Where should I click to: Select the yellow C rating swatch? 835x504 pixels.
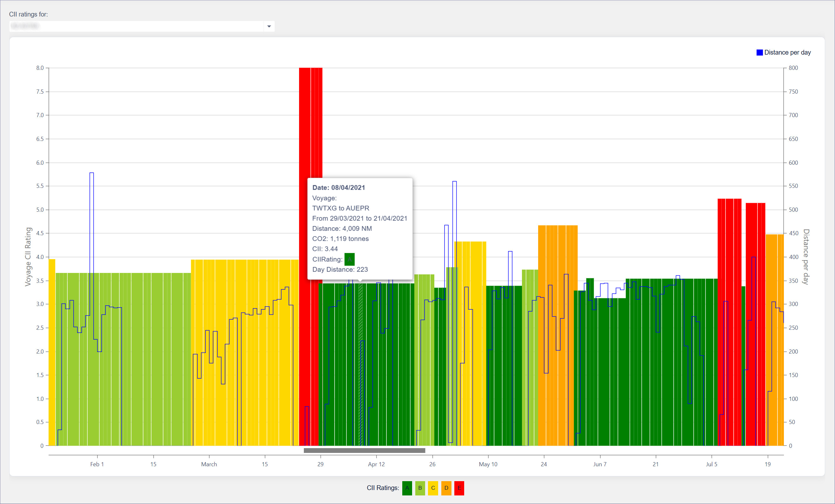pos(433,488)
